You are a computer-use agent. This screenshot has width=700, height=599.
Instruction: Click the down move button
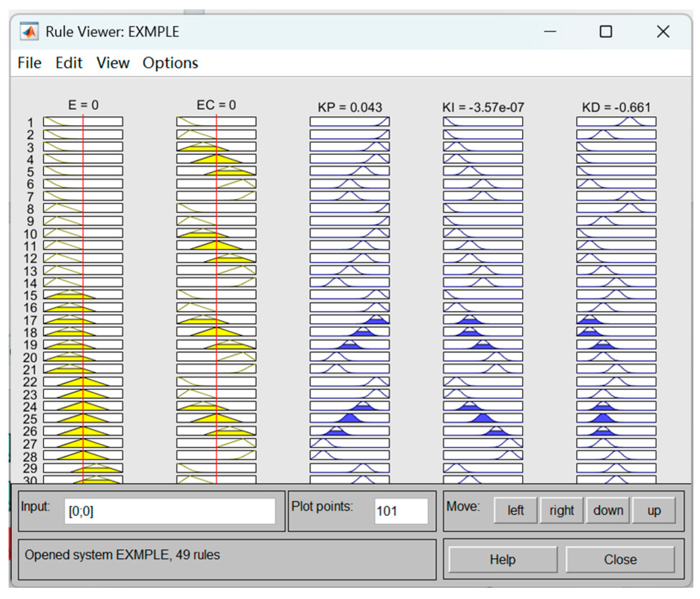pyautogui.click(x=608, y=510)
